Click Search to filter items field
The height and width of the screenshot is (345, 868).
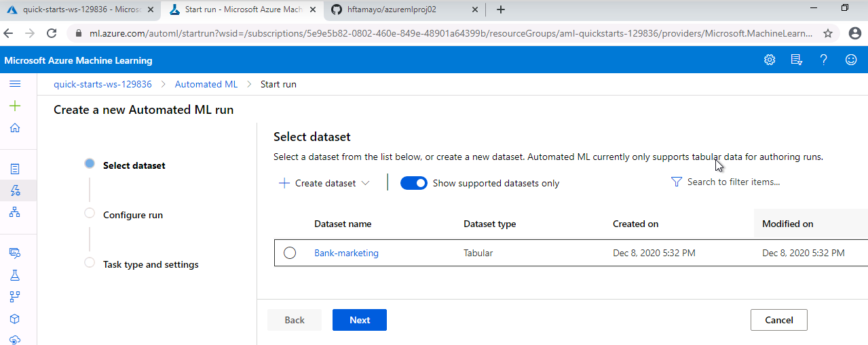[x=734, y=182]
